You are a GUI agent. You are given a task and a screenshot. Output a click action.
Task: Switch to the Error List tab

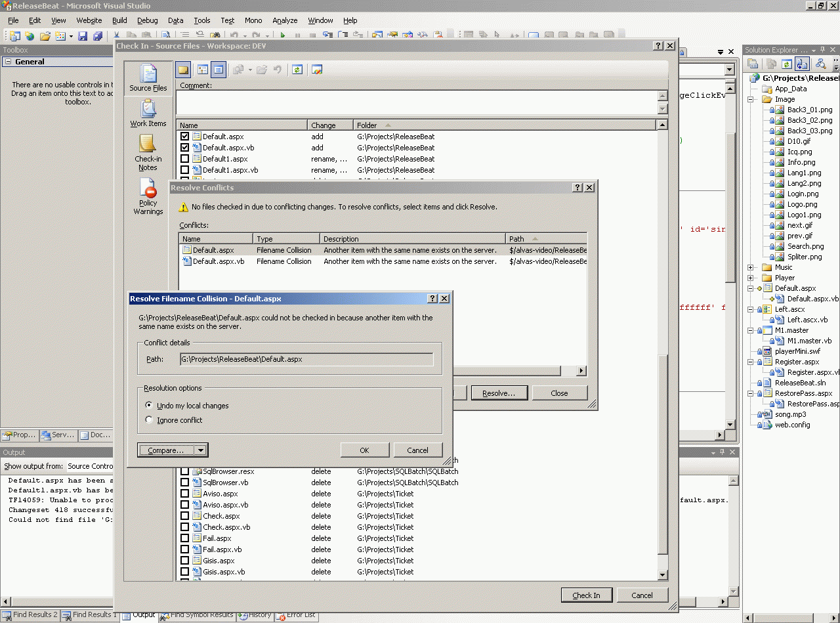tap(296, 615)
